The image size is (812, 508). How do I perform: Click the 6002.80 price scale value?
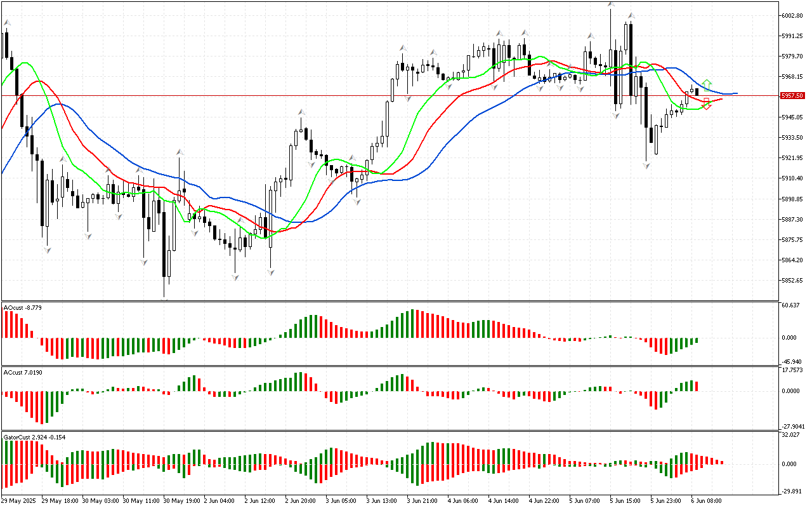tap(791, 15)
